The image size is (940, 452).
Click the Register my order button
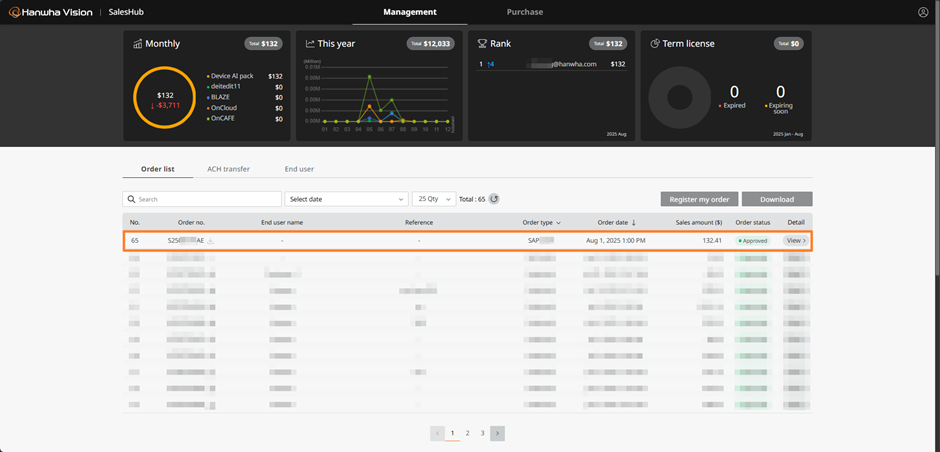coord(699,199)
